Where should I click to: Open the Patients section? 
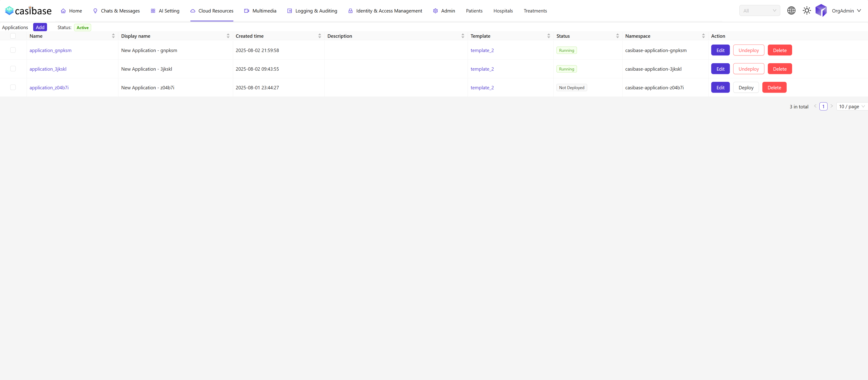click(474, 10)
